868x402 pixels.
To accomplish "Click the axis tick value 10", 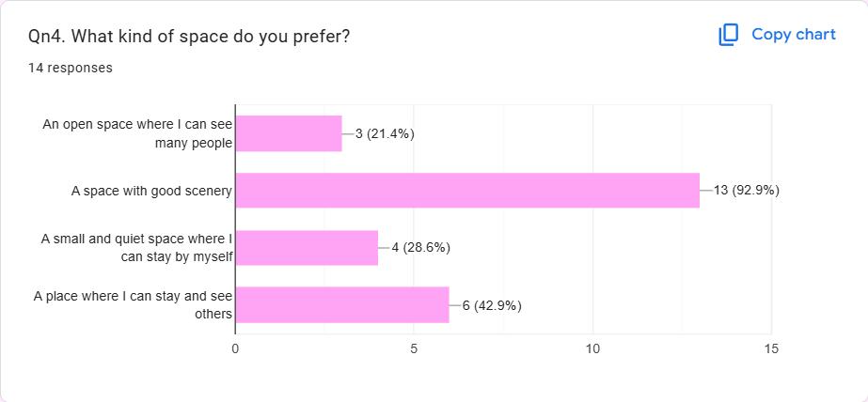I will 592,348.
